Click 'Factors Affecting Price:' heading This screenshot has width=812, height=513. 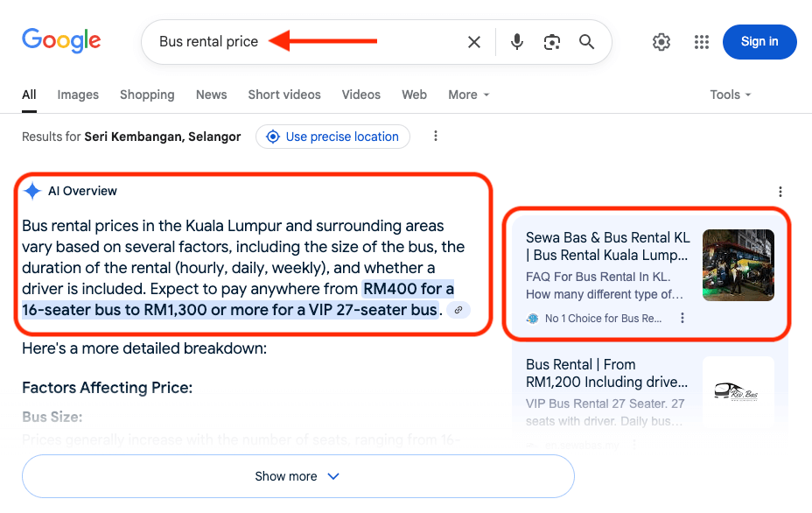pyautogui.click(x=108, y=388)
